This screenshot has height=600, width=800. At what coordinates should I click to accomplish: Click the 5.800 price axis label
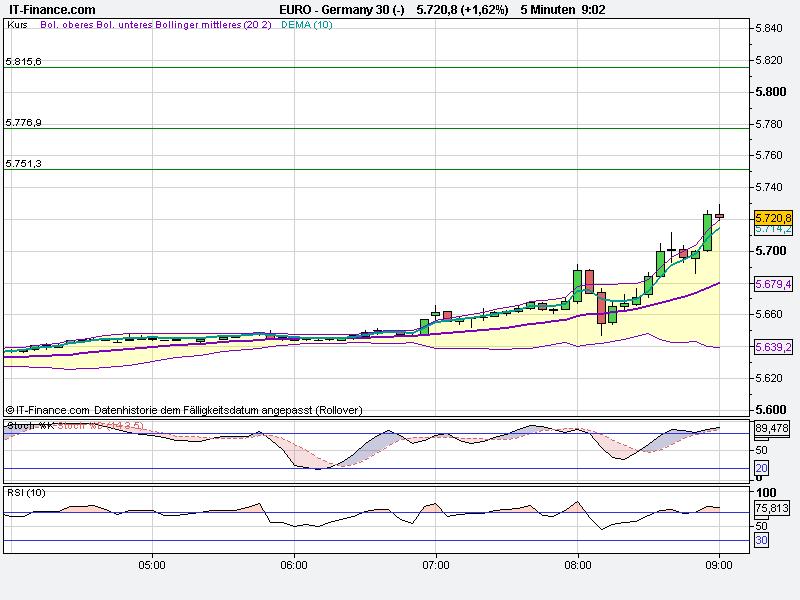pos(771,92)
